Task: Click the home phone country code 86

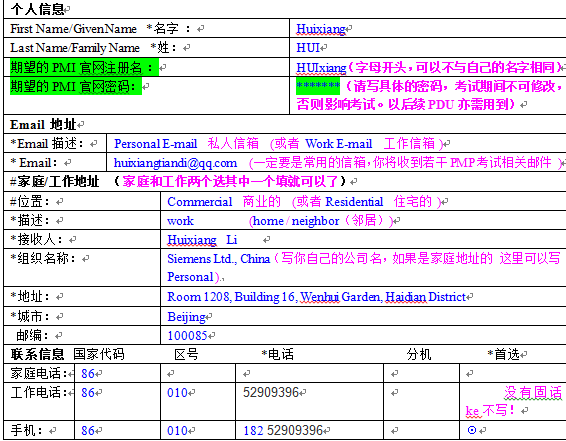Action: coord(88,374)
